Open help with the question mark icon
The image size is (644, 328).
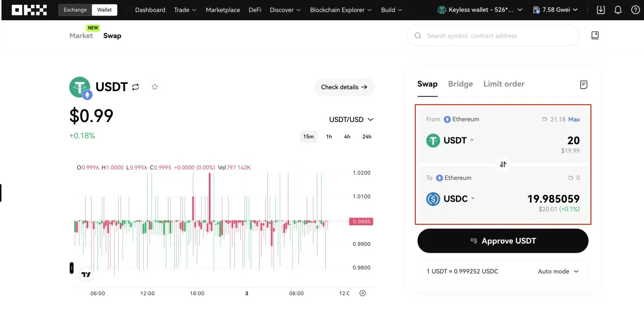[635, 10]
